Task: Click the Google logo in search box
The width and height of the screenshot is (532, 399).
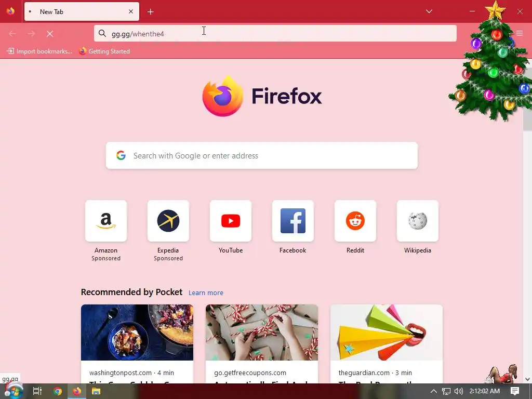Action: click(x=121, y=155)
